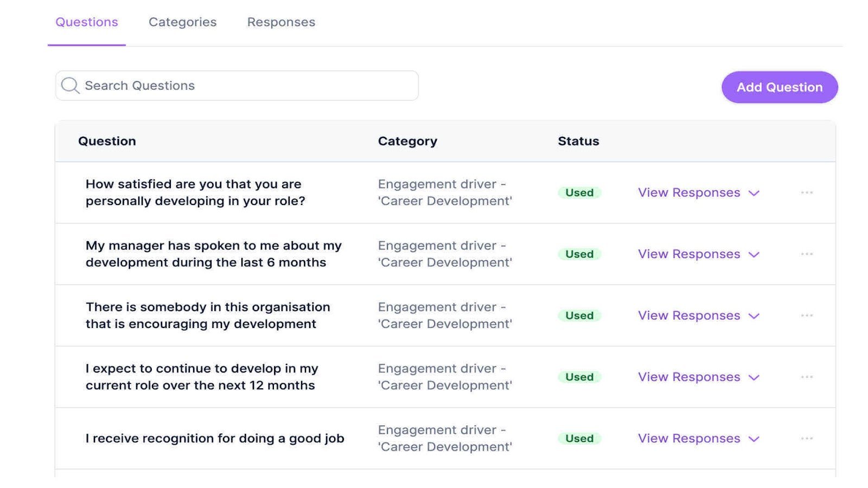
Task: Select question 'My manager has spoken to me'
Action: point(214,254)
